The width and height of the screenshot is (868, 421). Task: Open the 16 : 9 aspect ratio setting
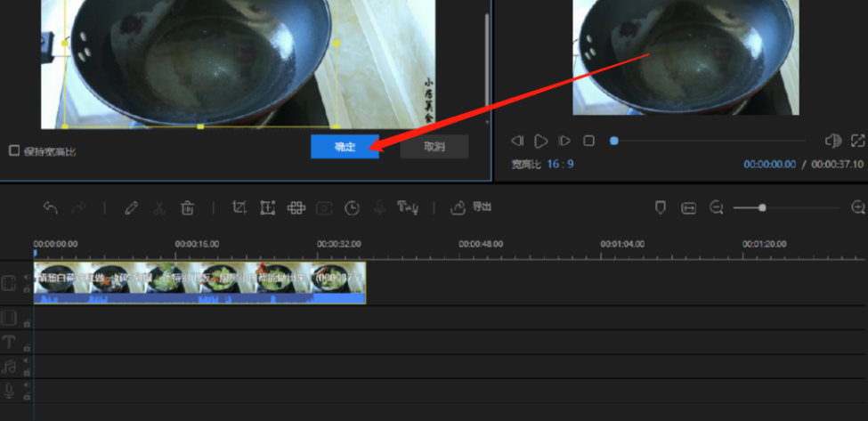coord(560,165)
